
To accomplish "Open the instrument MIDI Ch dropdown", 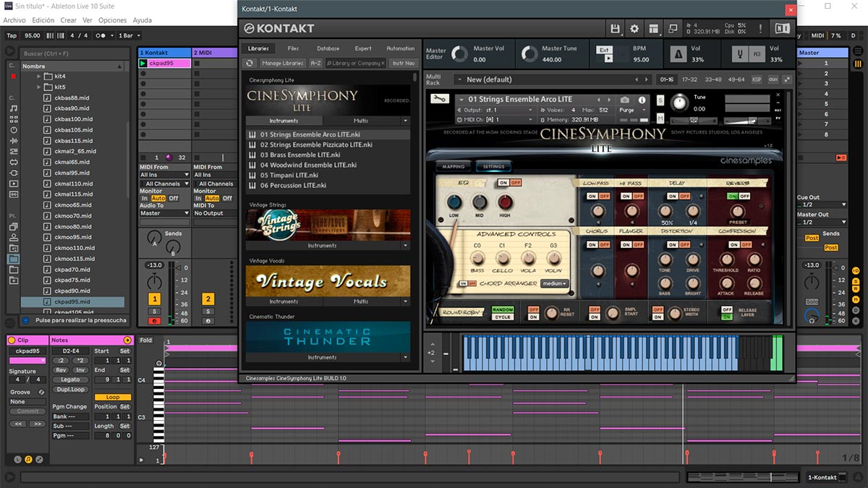I will pos(496,119).
